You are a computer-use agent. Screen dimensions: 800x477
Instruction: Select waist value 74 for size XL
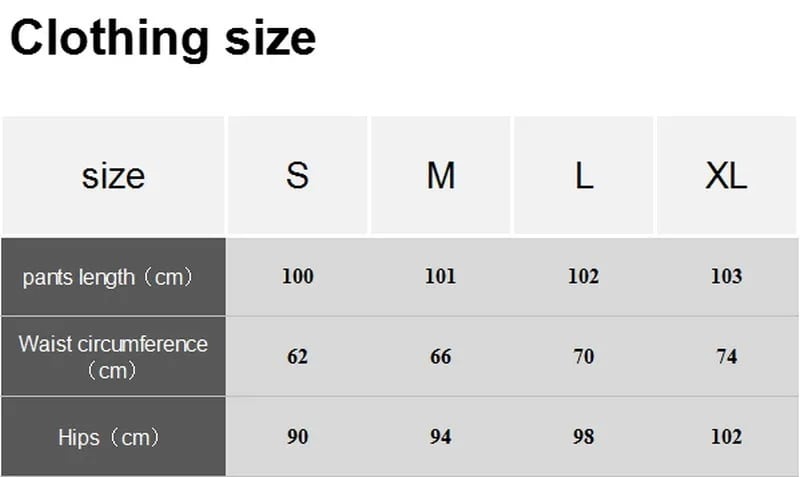pyautogui.click(x=726, y=357)
